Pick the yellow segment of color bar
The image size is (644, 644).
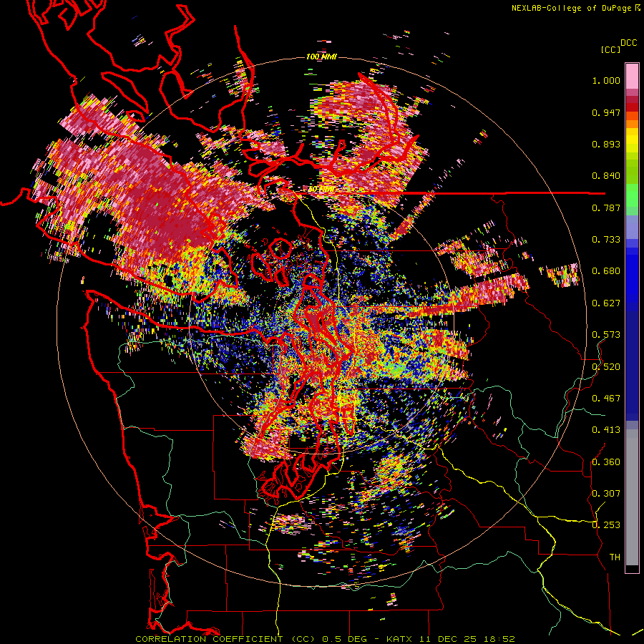(x=632, y=140)
